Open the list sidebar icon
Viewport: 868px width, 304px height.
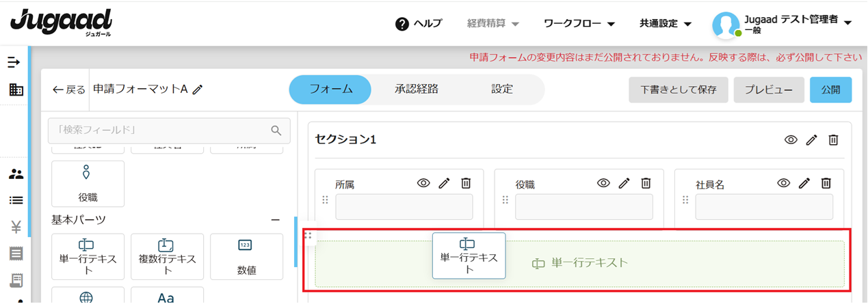pos(16,200)
